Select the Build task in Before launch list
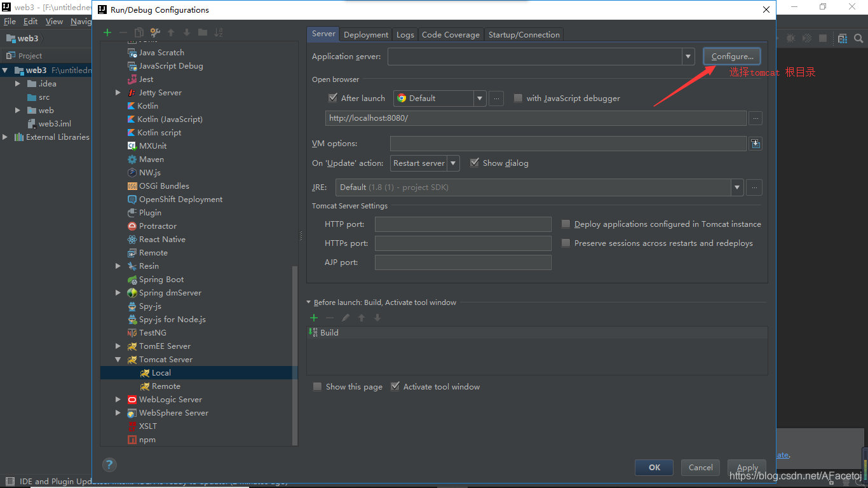 pos(537,332)
